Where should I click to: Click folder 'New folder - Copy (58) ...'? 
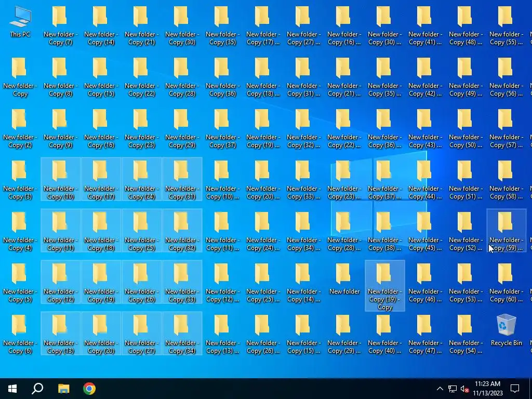coord(506,180)
